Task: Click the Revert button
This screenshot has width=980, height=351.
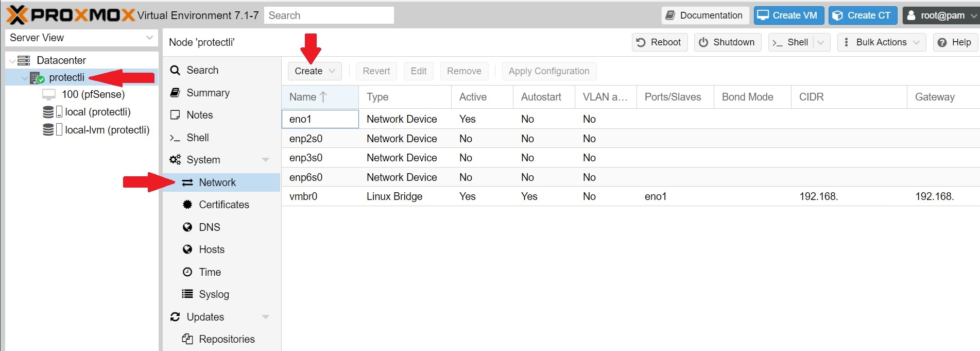Action: (376, 71)
